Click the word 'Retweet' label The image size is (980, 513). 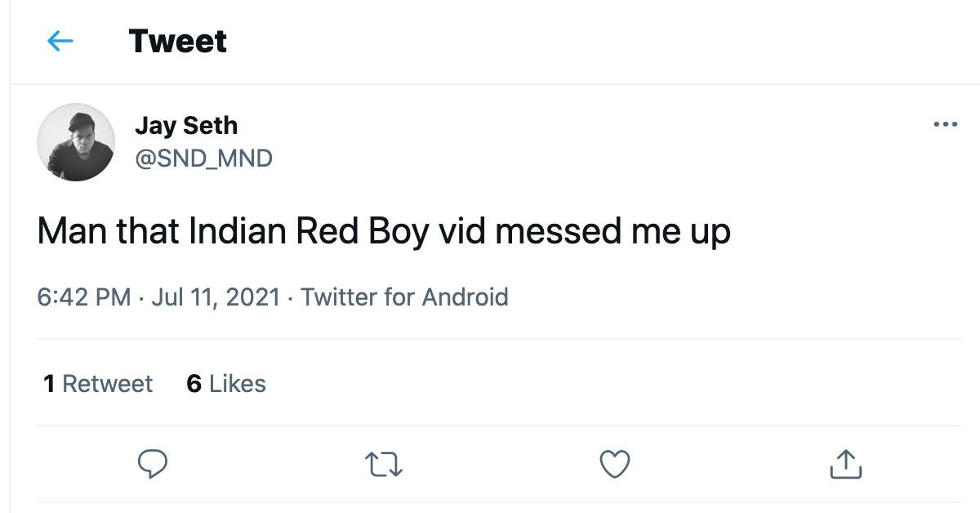click(x=108, y=384)
